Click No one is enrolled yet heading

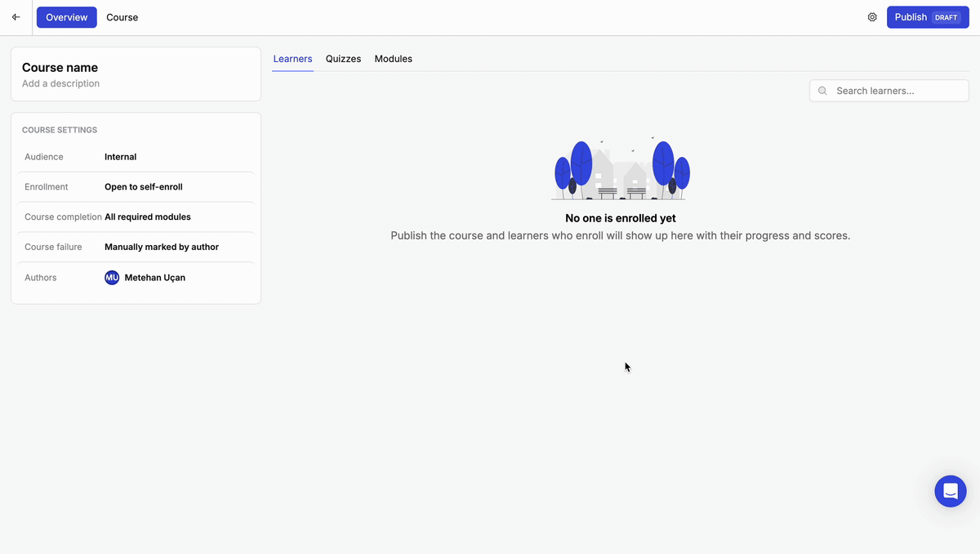pyautogui.click(x=621, y=218)
